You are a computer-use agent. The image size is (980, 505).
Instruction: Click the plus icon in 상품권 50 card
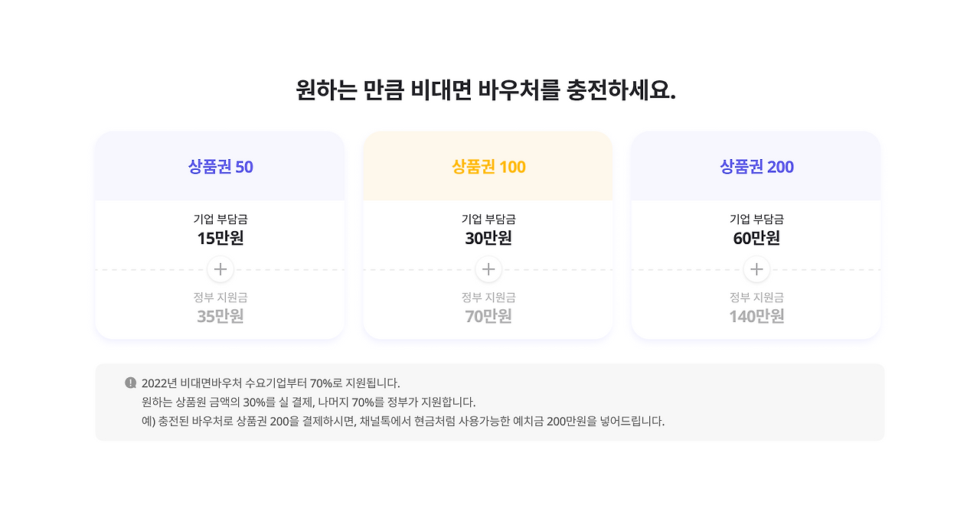(x=220, y=269)
